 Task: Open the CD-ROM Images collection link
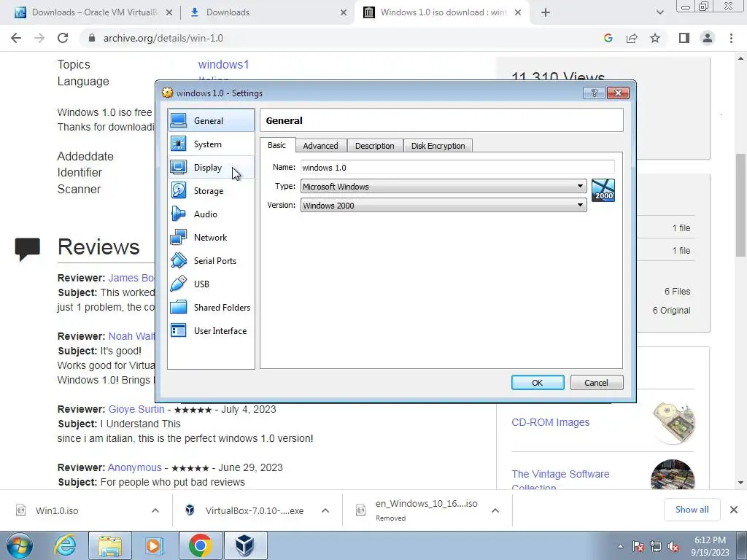click(x=551, y=422)
